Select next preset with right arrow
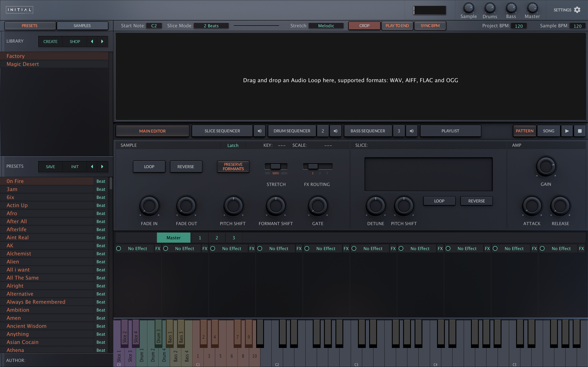The image size is (588, 367). click(102, 166)
